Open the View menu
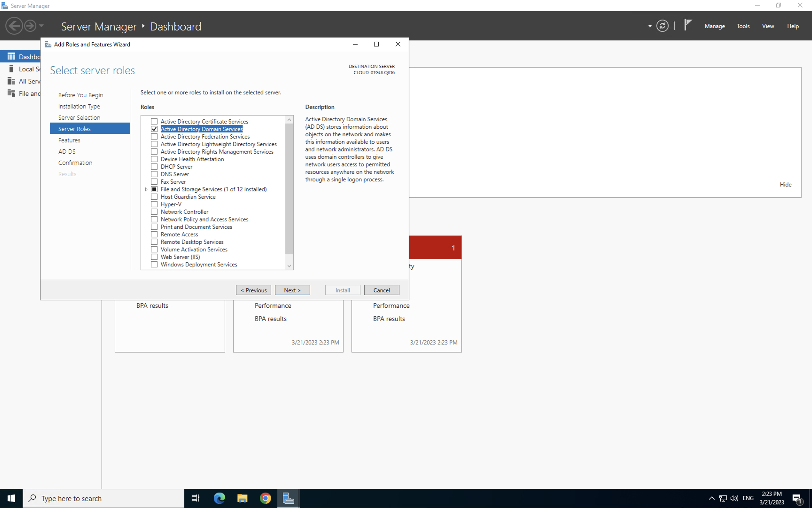812x508 pixels. 768,26
